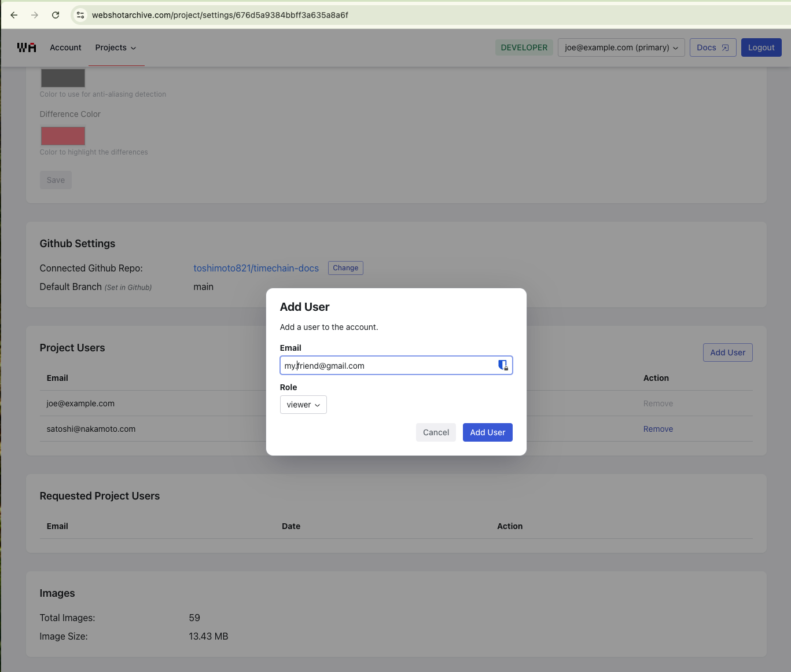Image resolution: width=791 pixels, height=672 pixels.
Task: Click the Bitwarden shield icon in Email field
Action: (502, 365)
